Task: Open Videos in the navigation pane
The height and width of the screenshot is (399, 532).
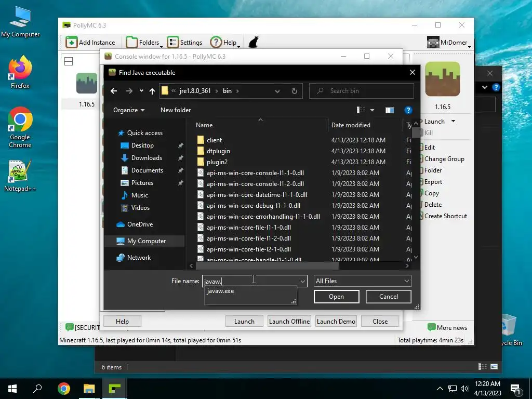Action: (x=140, y=208)
